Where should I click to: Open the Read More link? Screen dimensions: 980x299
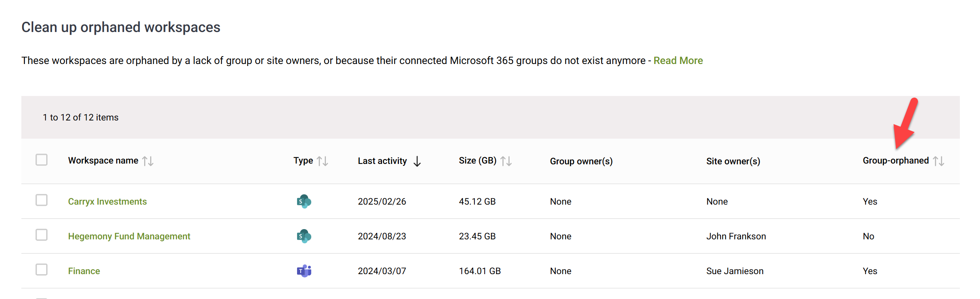(x=678, y=60)
